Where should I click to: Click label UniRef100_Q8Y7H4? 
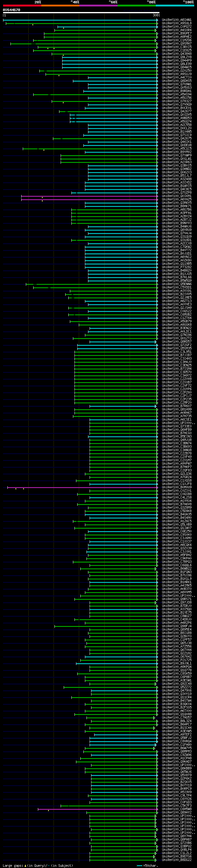[x=177, y=836]
